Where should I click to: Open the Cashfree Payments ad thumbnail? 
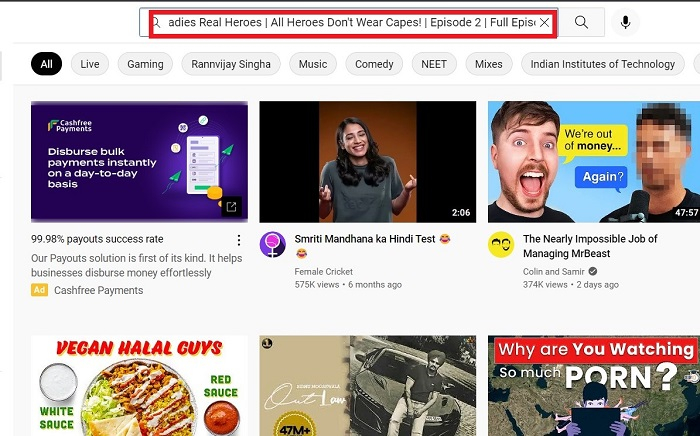(x=139, y=162)
